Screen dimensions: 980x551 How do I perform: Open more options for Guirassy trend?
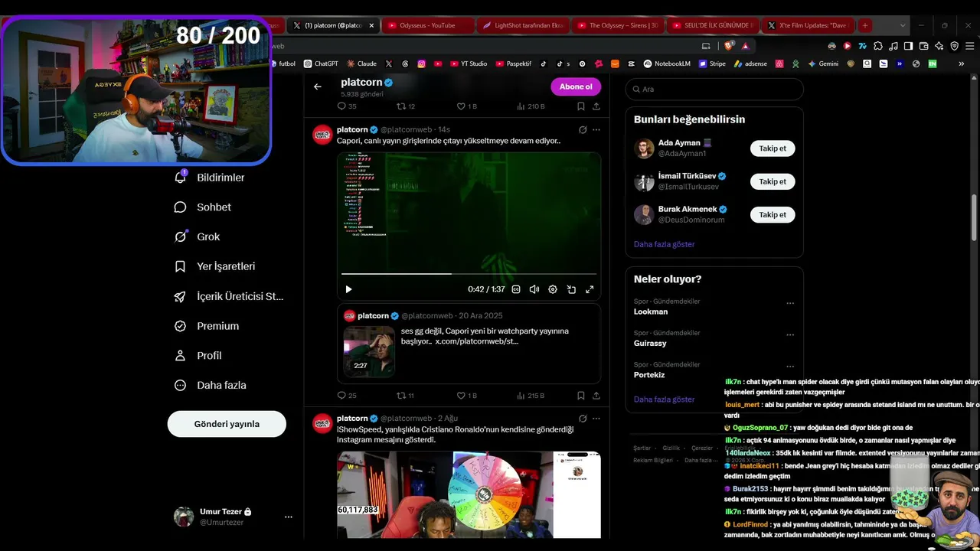790,334
